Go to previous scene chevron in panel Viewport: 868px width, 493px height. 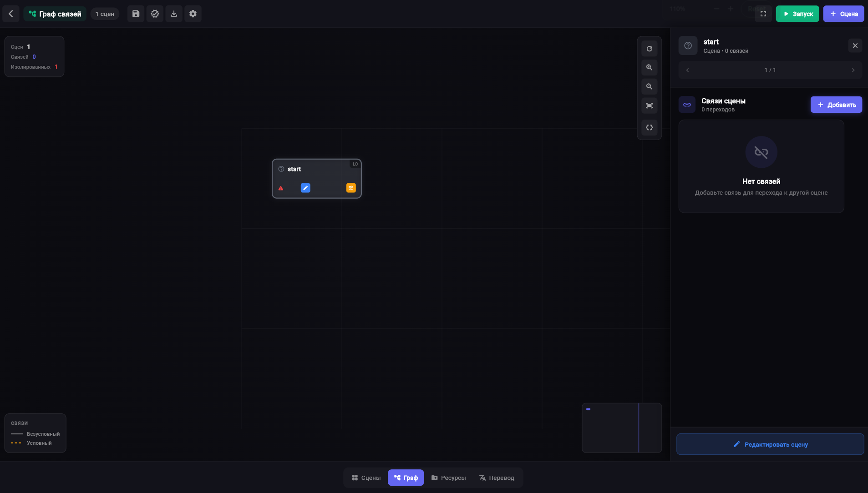click(688, 70)
